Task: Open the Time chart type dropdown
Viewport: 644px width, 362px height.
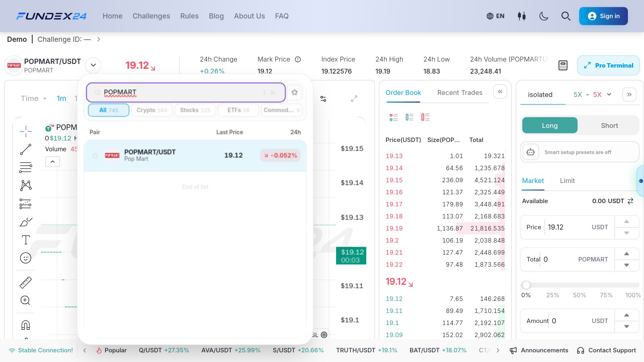Action: point(34,99)
